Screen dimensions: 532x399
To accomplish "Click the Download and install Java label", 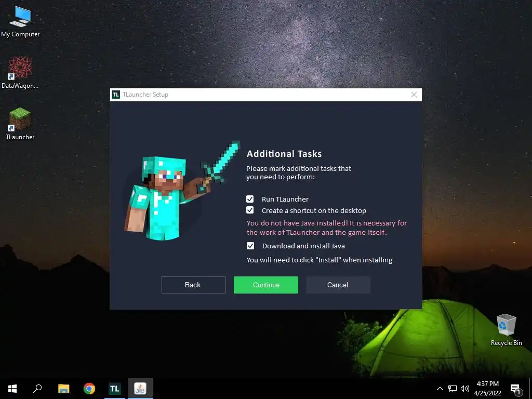I will (x=303, y=246).
